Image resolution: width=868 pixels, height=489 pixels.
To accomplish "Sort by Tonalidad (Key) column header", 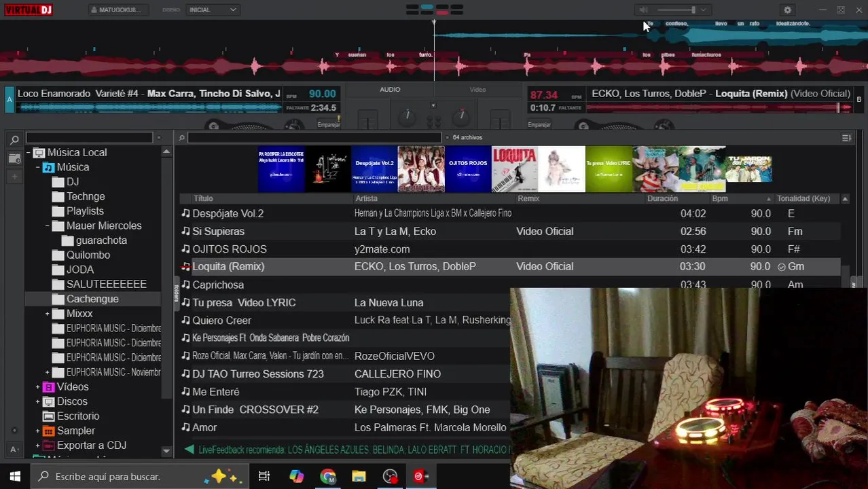I will pyautogui.click(x=803, y=198).
